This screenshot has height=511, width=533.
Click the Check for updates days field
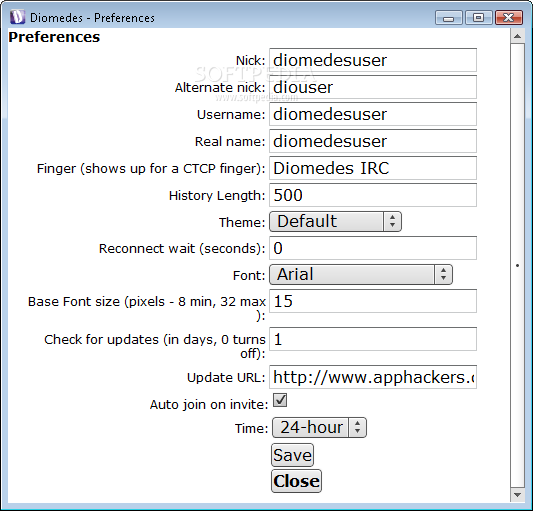click(373, 339)
